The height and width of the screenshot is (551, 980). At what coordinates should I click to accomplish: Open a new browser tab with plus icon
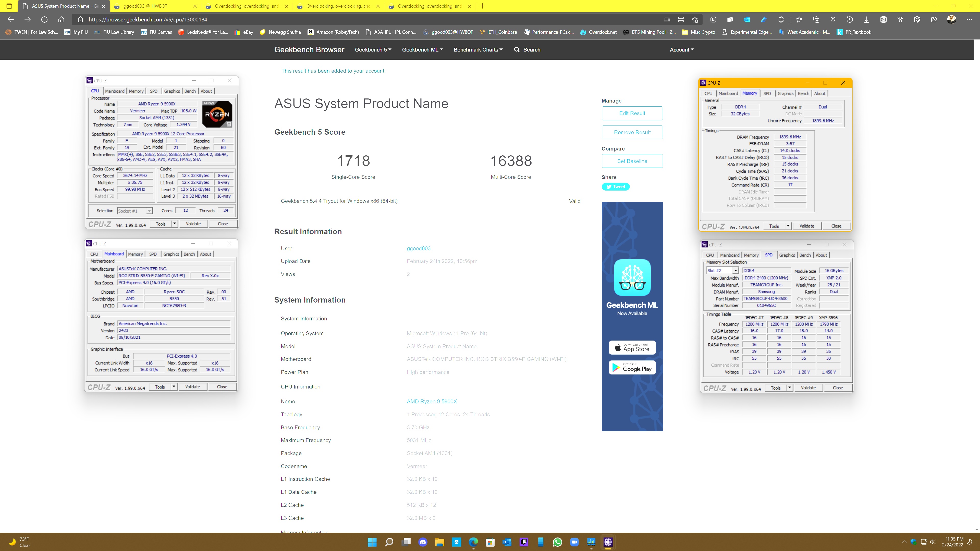[482, 6]
